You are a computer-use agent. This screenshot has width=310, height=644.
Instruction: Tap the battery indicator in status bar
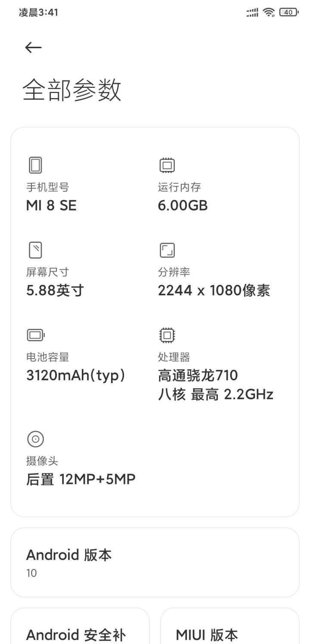(x=289, y=12)
